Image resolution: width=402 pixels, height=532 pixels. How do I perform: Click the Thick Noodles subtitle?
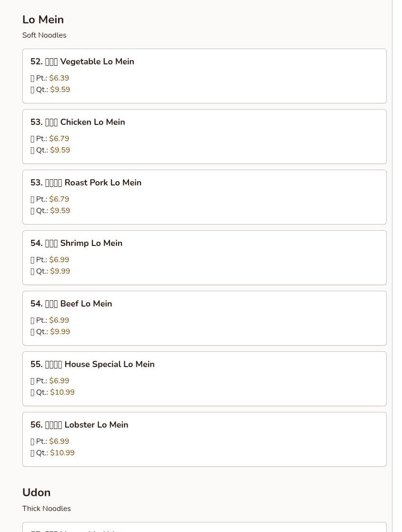pyautogui.click(x=46, y=509)
